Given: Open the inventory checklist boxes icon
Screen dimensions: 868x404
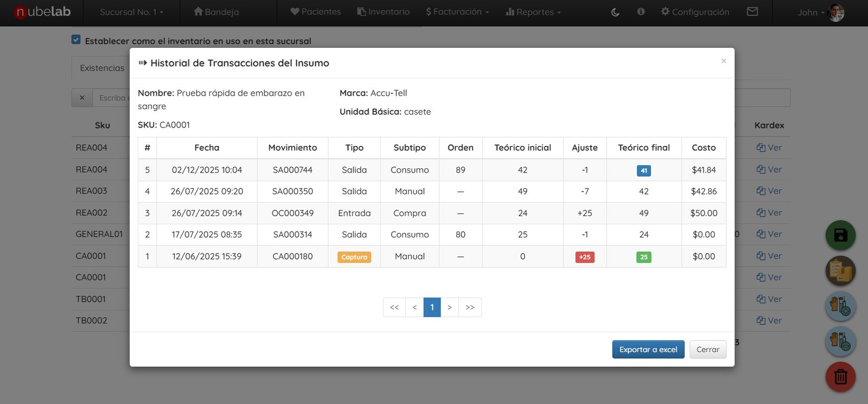Looking at the screenshot, I should [840, 270].
